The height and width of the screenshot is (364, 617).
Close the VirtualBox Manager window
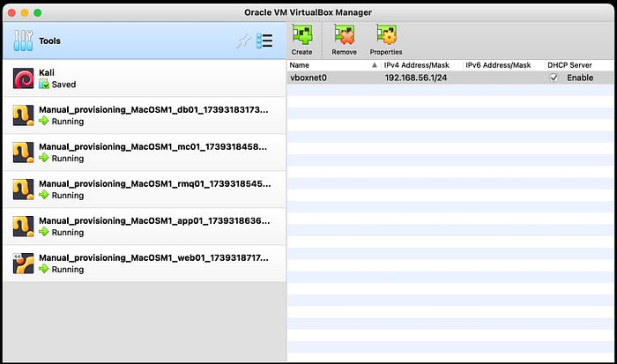[11, 13]
